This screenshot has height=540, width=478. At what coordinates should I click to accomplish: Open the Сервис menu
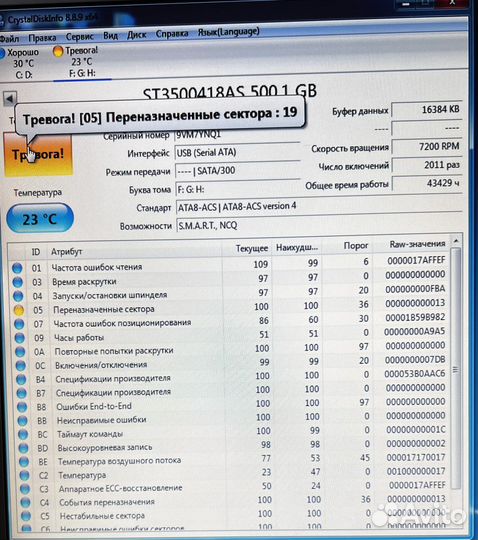(x=80, y=36)
